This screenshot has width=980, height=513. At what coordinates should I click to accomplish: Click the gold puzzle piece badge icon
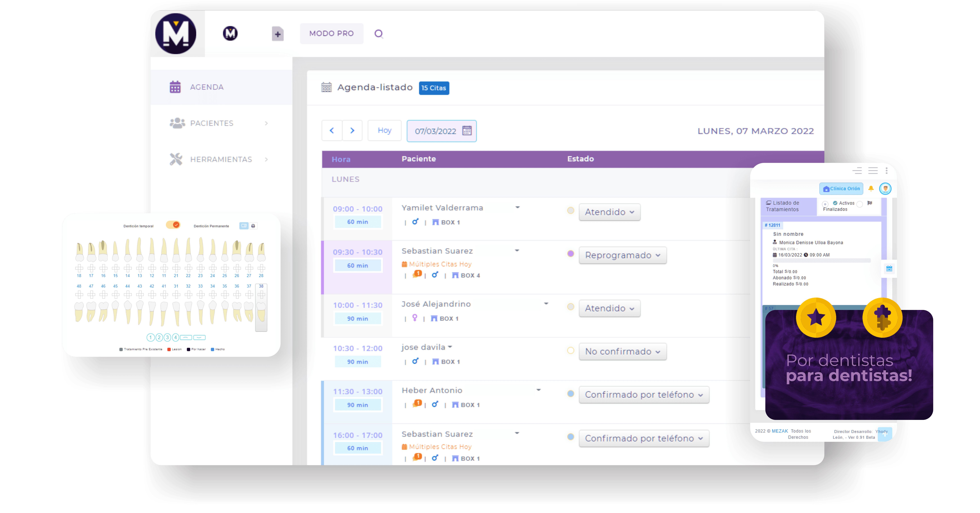[x=882, y=317]
